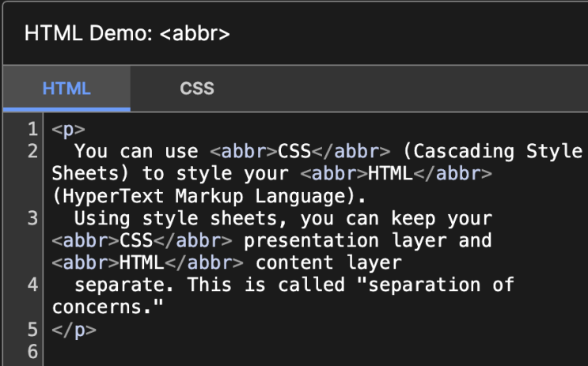The height and width of the screenshot is (366, 588).
Task: Click line number 1 in gutter
Action: pos(32,129)
